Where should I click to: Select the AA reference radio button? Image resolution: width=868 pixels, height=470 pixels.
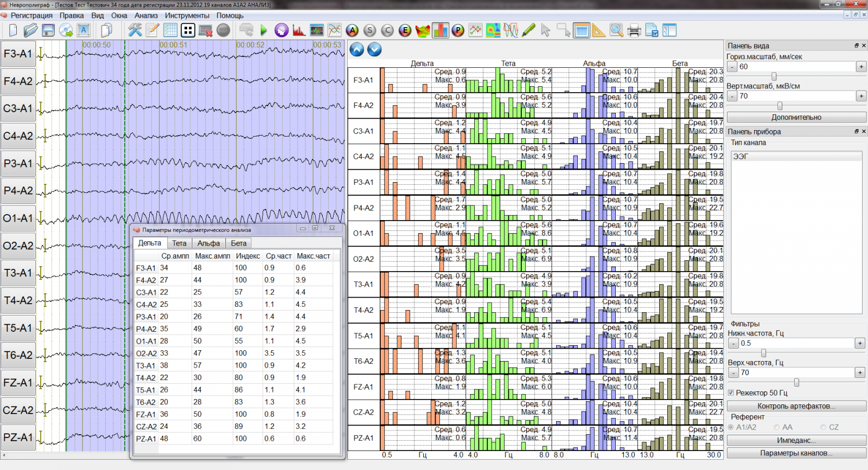pos(777,427)
